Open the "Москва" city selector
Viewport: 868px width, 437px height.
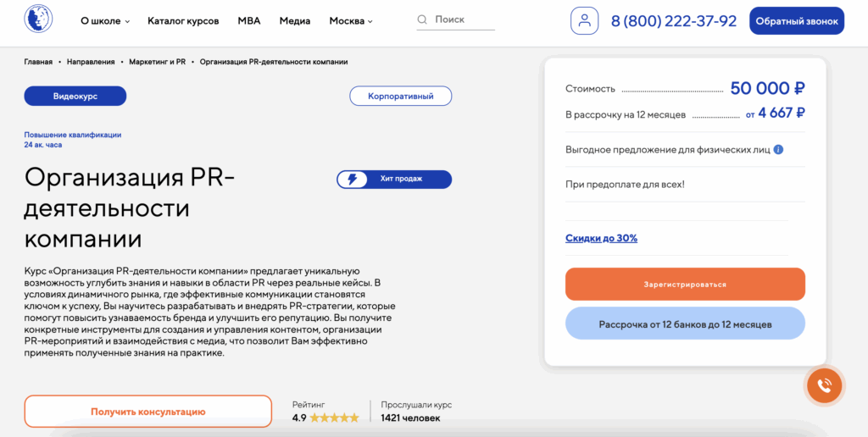pos(351,20)
